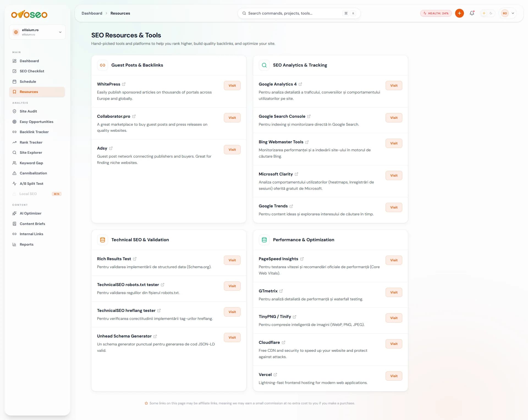Open the Google Trends title link
Image resolution: width=528 pixels, height=420 pixels.
click(x=273, y=206)
